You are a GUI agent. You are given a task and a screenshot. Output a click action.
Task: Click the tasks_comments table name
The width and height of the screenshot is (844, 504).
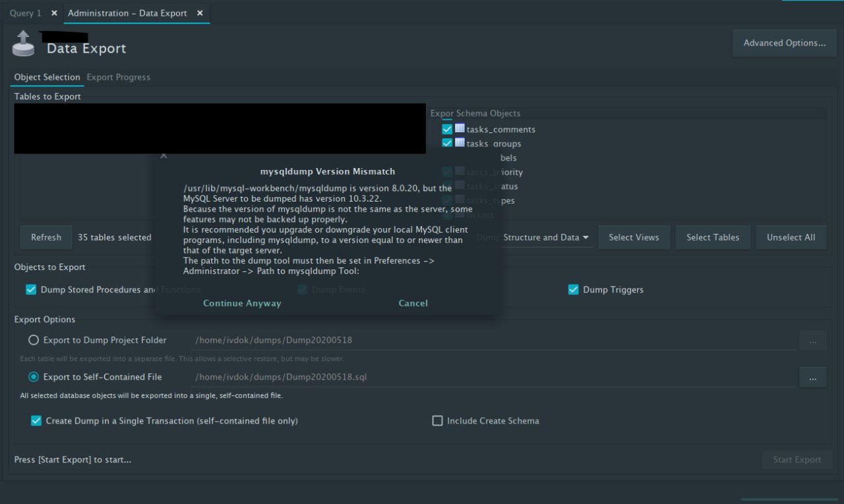501,129
